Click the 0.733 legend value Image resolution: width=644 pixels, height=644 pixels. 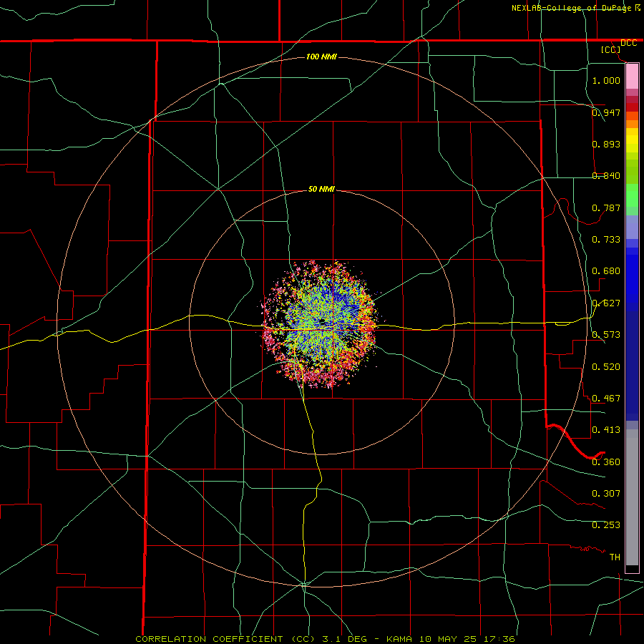pyautogui.click(x=606, y=240)
